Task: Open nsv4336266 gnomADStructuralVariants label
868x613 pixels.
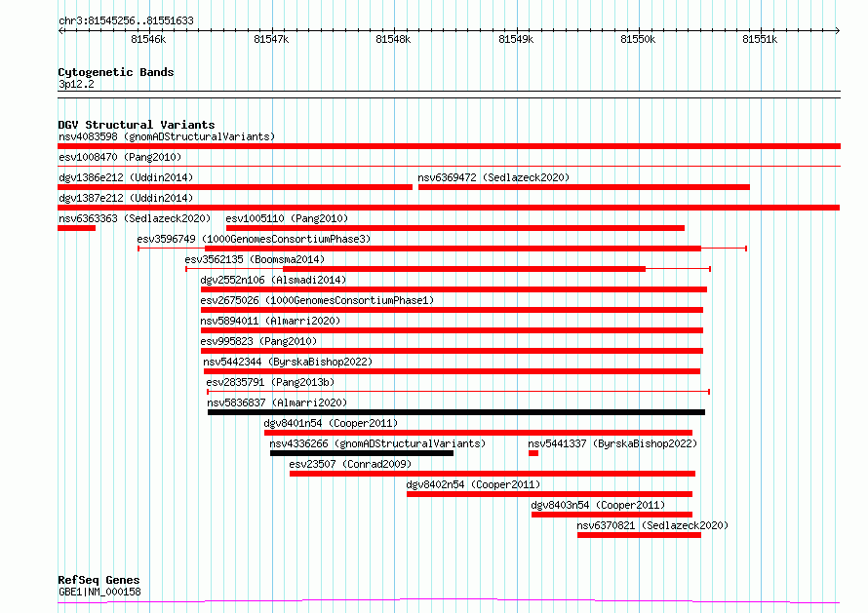Action: (x=377, y=443)
